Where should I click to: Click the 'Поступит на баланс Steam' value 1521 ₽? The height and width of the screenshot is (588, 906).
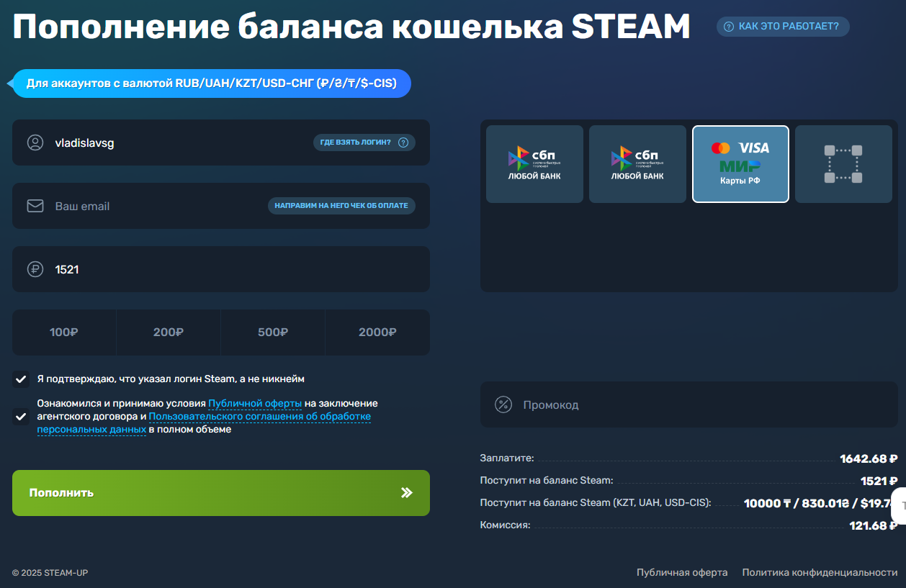click(x=879, y=481)
